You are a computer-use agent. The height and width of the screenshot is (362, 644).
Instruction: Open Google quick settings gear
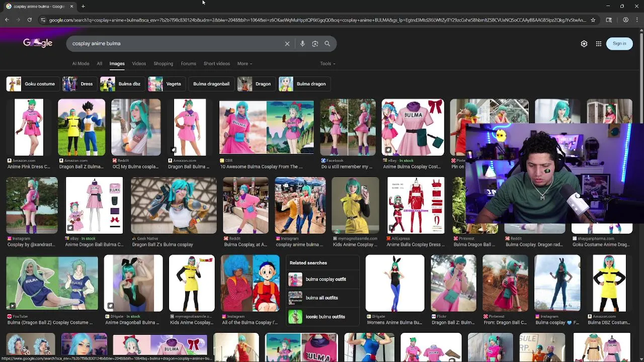point(584,44)
